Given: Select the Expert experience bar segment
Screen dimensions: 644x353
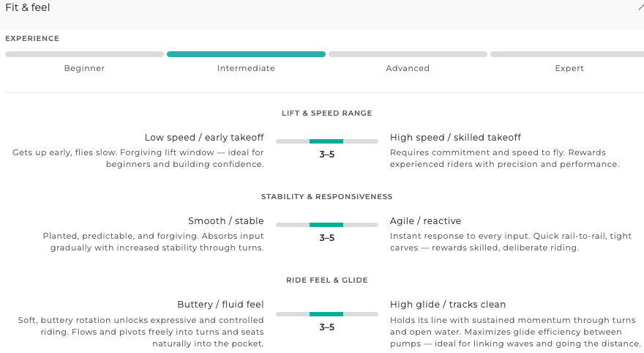Looking at the screenshot, I should click(x=567, y=54).
